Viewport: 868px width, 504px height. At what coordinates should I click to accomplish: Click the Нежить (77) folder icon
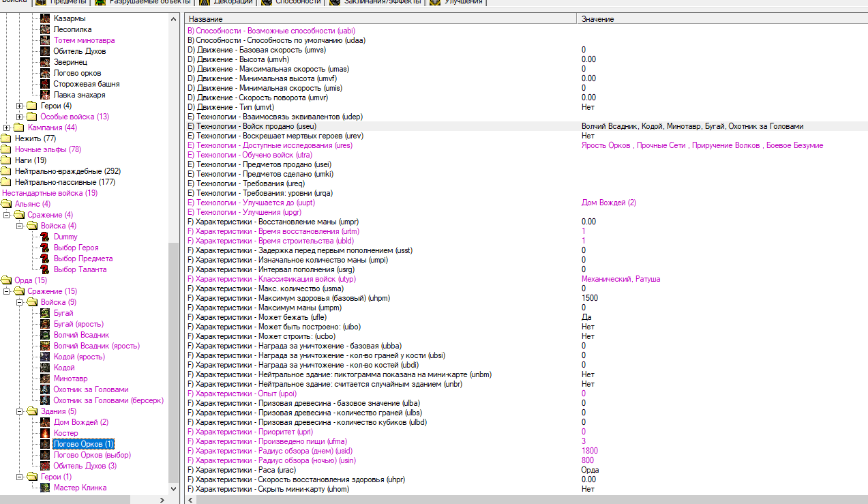7,138
